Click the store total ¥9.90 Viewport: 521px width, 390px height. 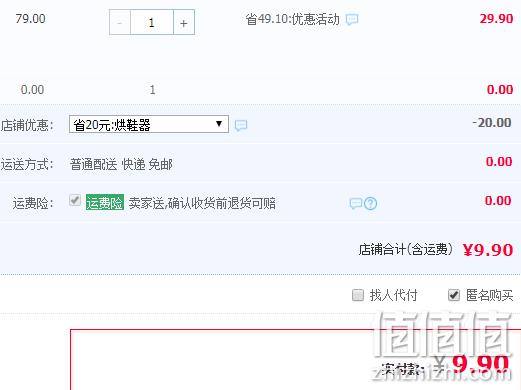488,250
